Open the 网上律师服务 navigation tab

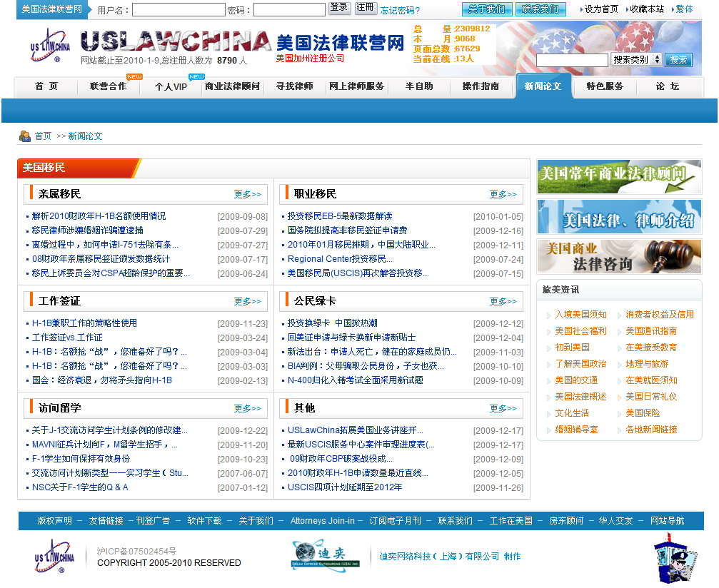357,86
